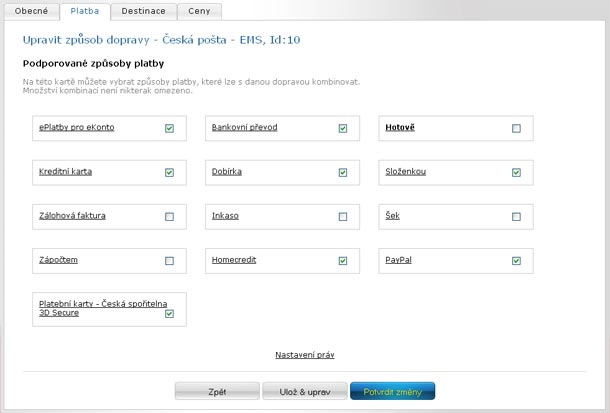This screenshot has height=413, width=610.
Task: Click the Inkaso link
Action: [225, 215]
